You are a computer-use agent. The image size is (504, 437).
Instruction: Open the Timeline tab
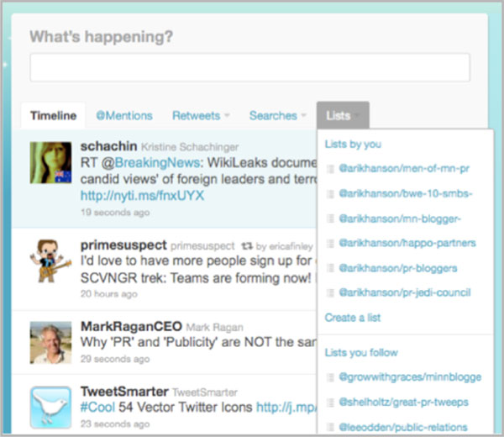pos(54,115)
